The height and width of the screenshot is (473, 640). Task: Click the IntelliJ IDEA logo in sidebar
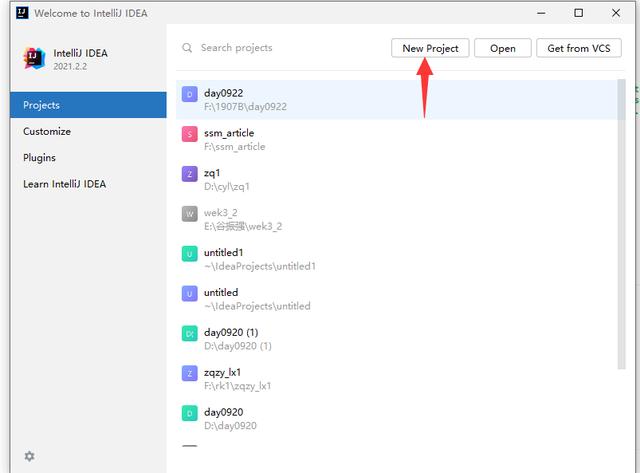(x=34, y=58)
